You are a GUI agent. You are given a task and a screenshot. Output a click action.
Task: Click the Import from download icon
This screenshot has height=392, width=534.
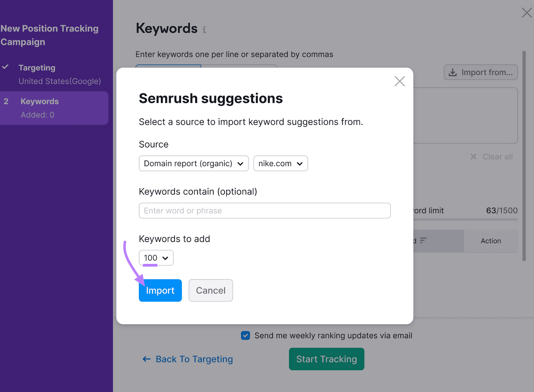tap(453, 72)
